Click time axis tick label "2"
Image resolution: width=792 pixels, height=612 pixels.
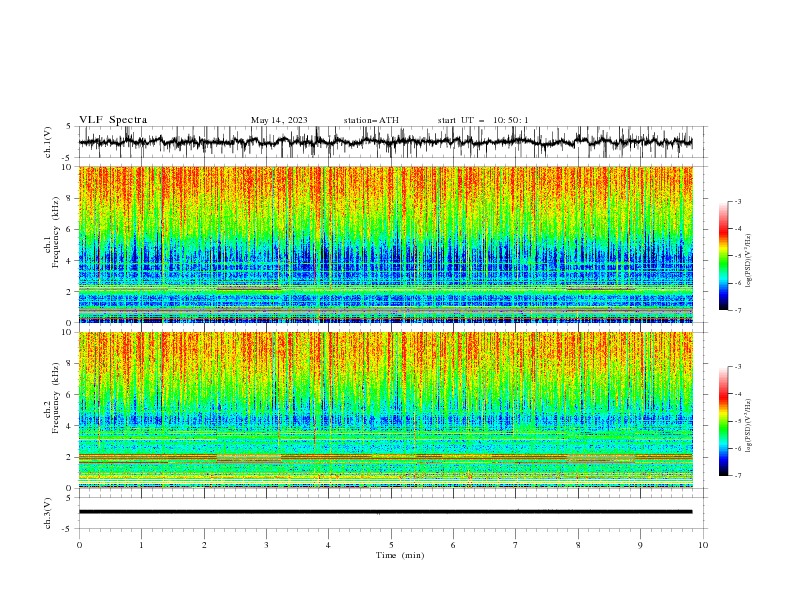point(204,545)
